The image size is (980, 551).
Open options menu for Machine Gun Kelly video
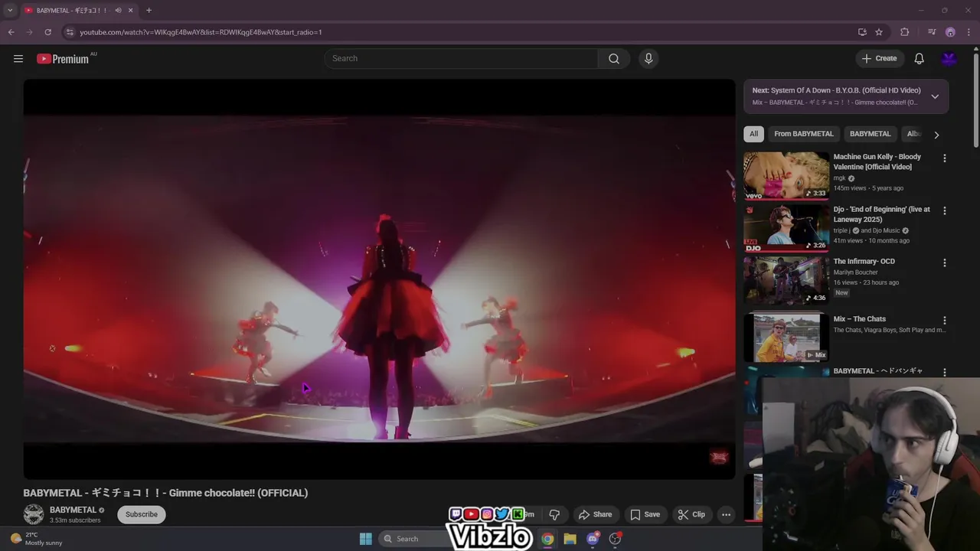(944, 158)
